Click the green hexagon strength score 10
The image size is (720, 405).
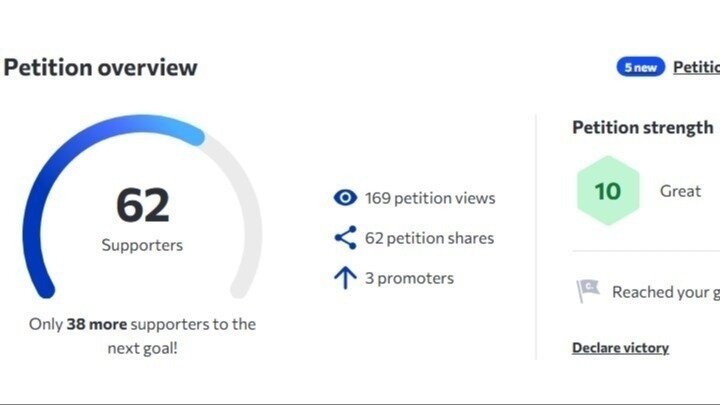pos(608,191)
